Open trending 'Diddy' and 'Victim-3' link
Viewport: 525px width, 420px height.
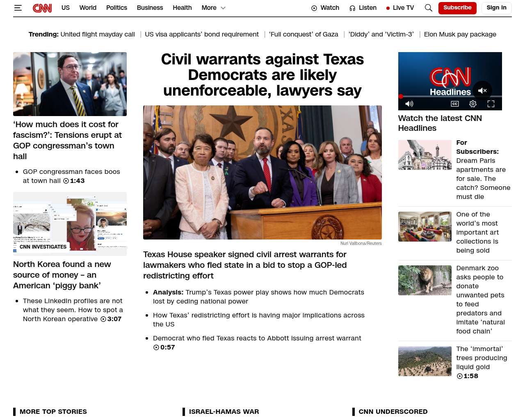coord(381,34)
